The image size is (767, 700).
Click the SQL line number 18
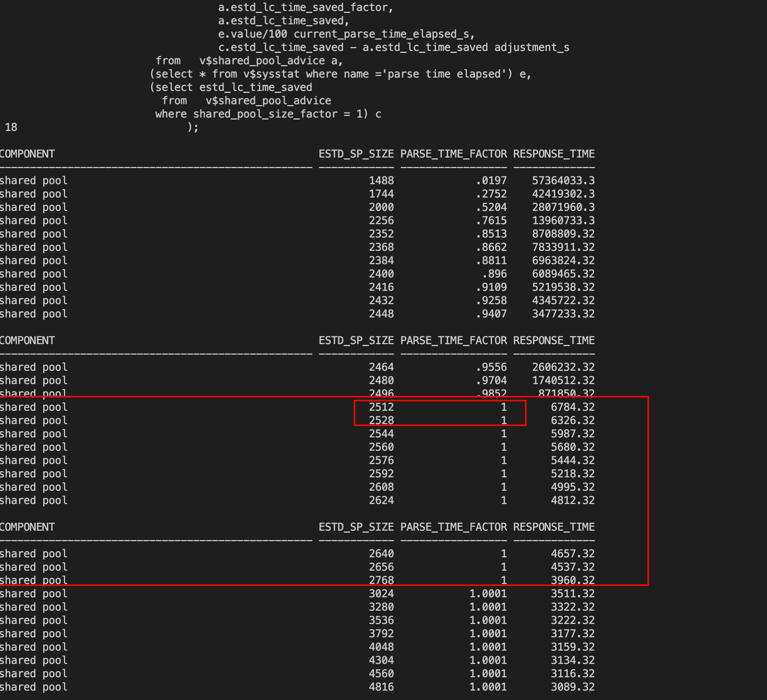11,127
